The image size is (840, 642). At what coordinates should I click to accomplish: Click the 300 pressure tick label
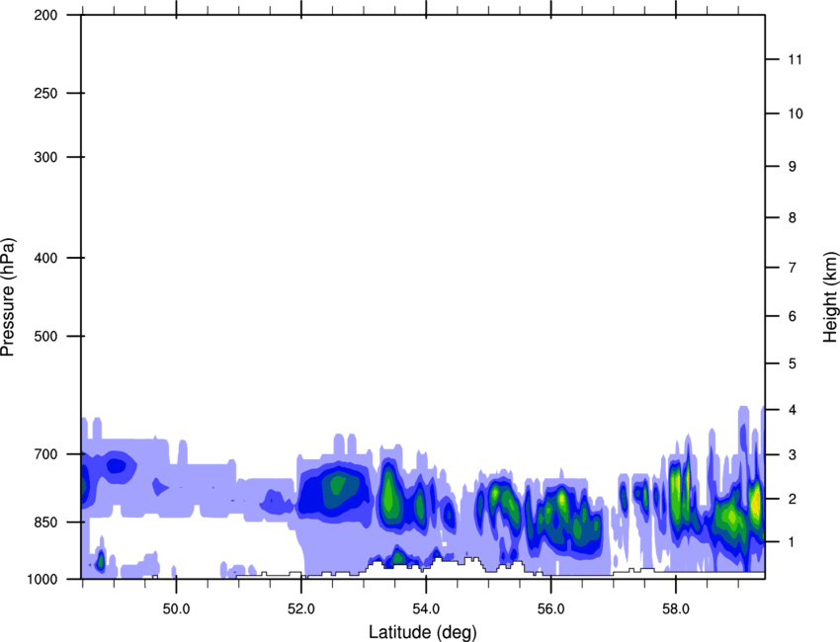(x=45, y=157)
